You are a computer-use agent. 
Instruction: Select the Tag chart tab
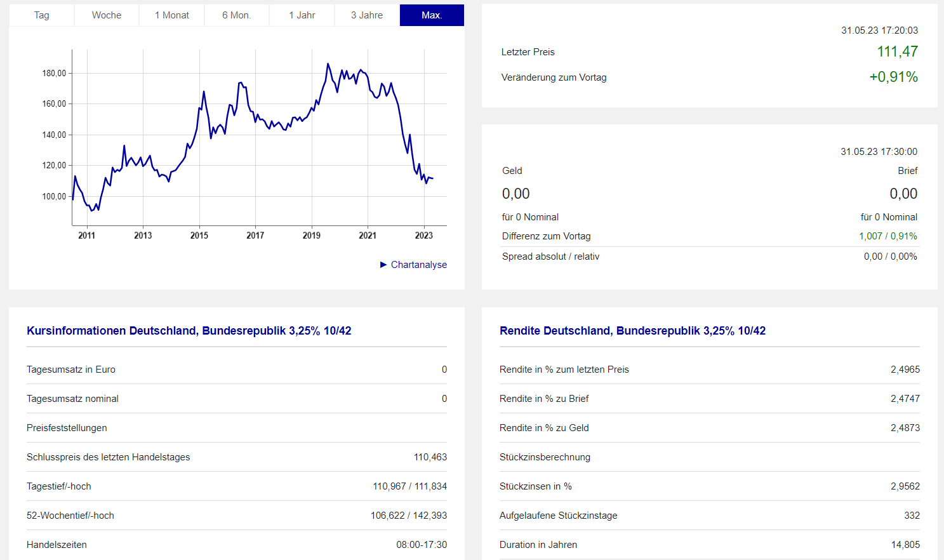(x=42, y=15)
